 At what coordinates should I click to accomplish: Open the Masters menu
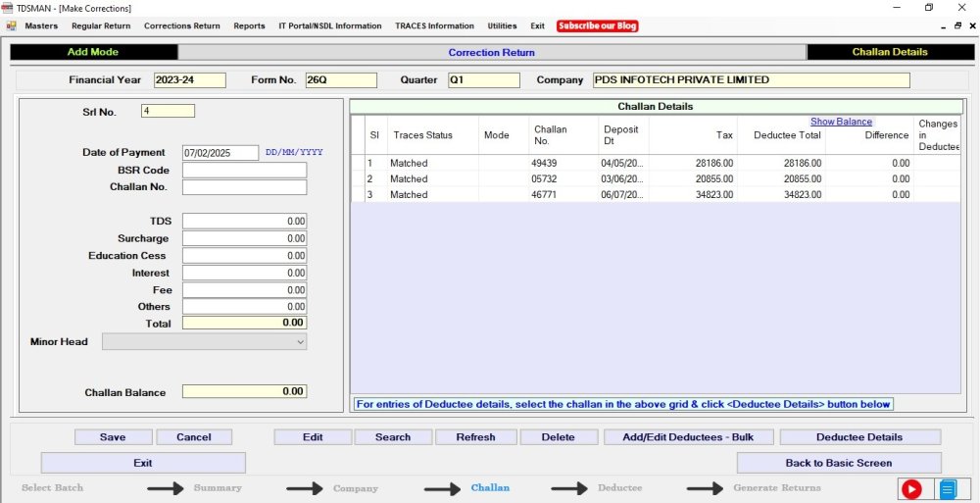point(41,26)
